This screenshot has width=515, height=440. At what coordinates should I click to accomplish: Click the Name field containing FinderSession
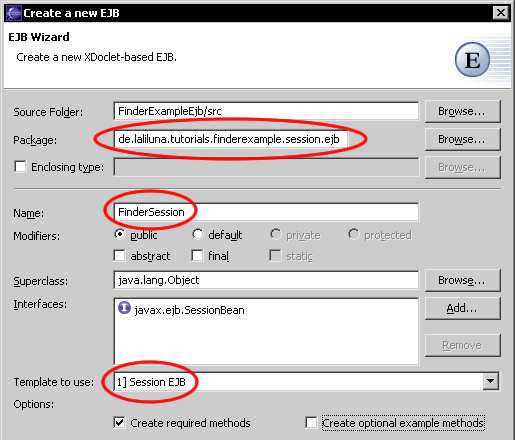tap(266, 212)
